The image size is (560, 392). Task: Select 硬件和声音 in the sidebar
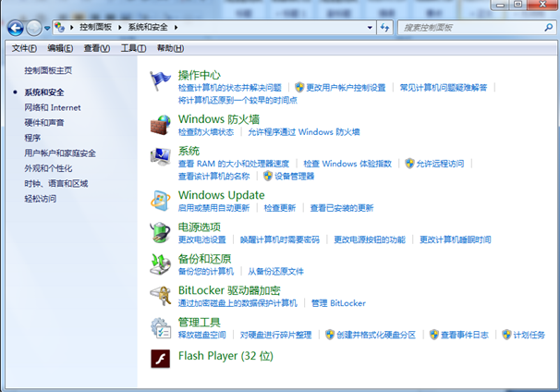(x=44, y=123)
